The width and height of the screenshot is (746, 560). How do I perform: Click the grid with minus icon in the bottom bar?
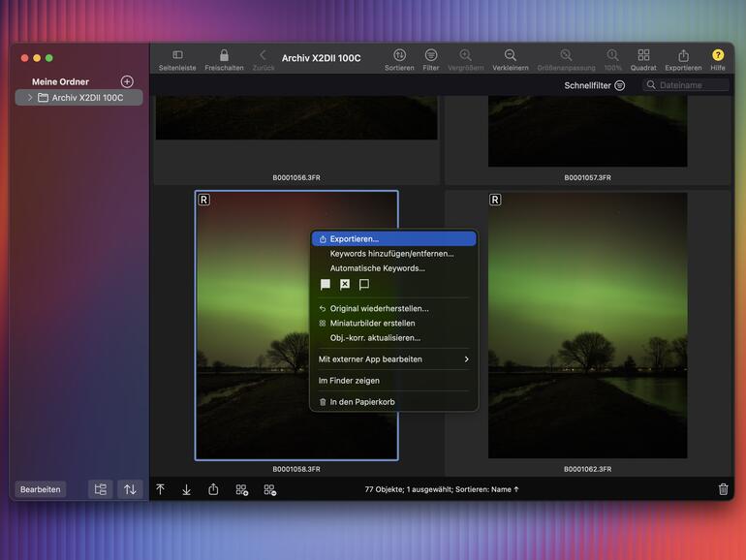pos(269,489)
